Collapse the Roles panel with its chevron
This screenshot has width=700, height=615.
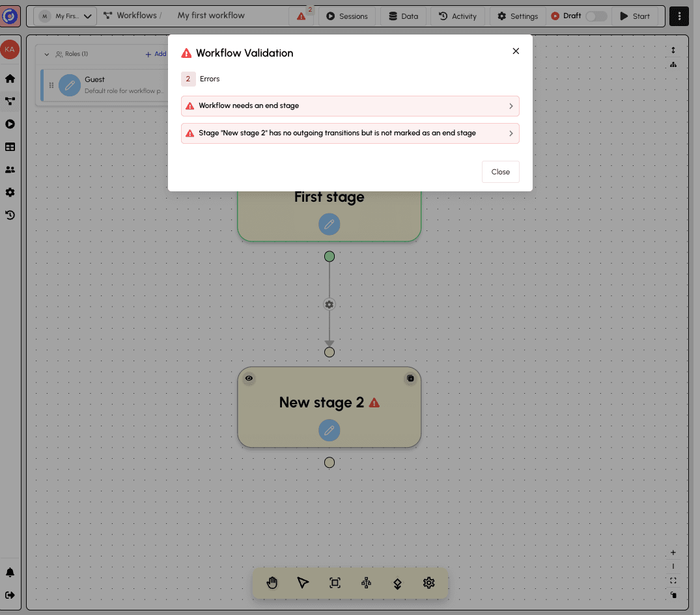(46, 54)
